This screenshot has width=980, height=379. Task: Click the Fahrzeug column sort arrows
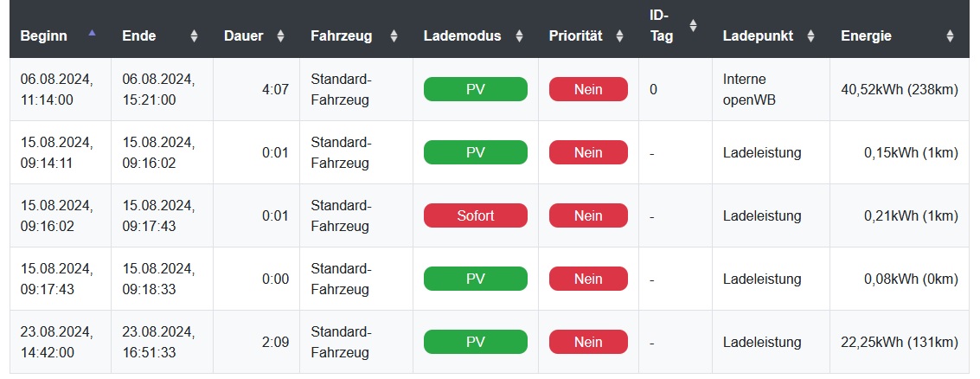tap(394, 36)
